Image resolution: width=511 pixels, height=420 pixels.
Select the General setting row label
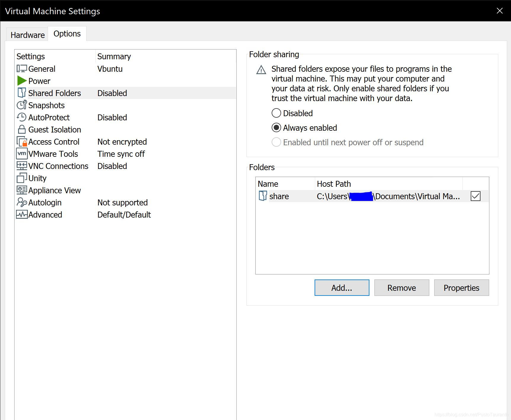point(42,69)
